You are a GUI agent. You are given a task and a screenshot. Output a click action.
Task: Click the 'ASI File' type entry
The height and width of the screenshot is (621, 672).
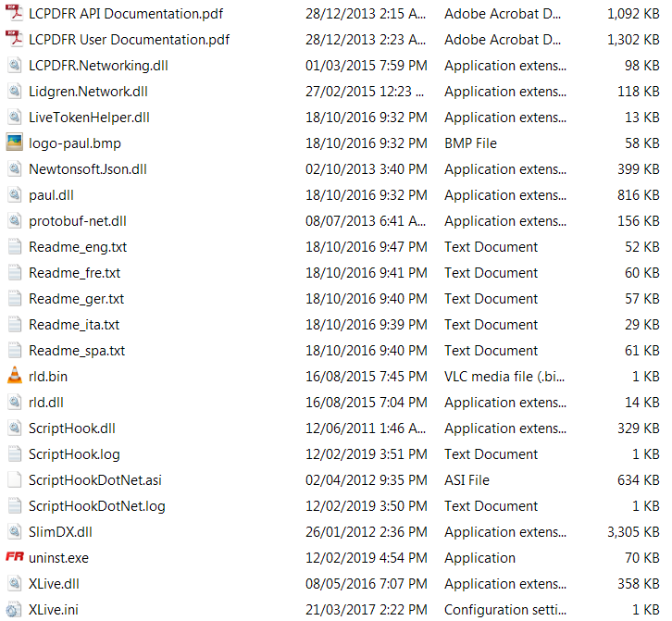(x=467, y=480)
